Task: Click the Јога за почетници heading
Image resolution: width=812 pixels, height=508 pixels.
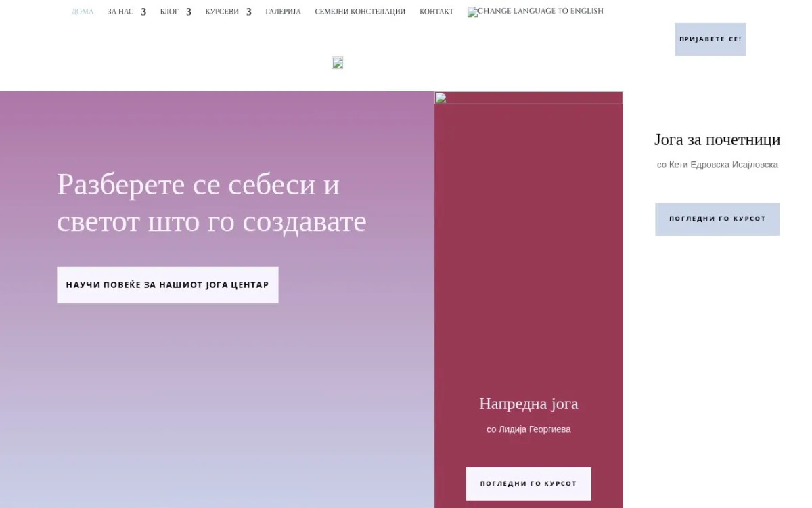Action: [717, 140]
